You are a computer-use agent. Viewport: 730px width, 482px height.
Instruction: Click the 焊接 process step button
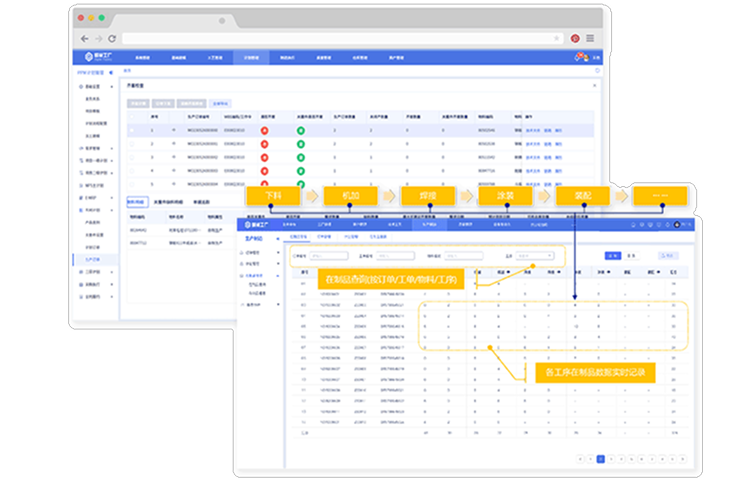[419, 196]
